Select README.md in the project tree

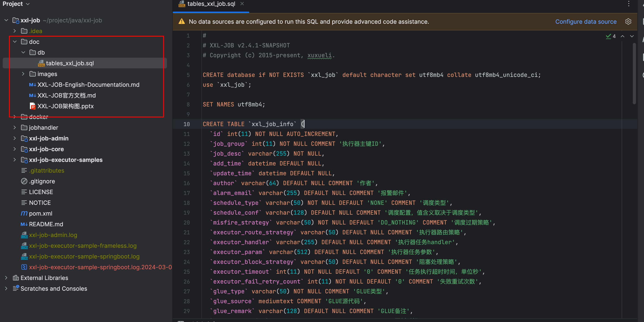point(46,224)
